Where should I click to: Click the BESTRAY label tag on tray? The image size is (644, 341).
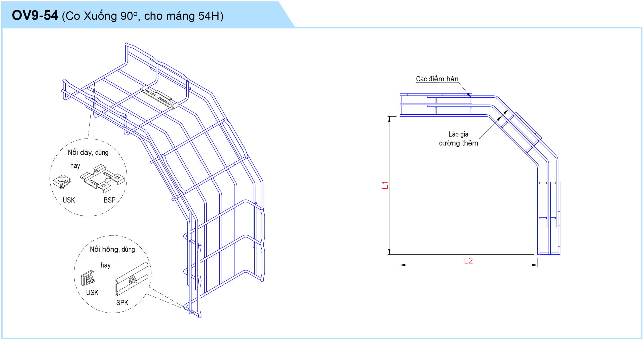159,97
